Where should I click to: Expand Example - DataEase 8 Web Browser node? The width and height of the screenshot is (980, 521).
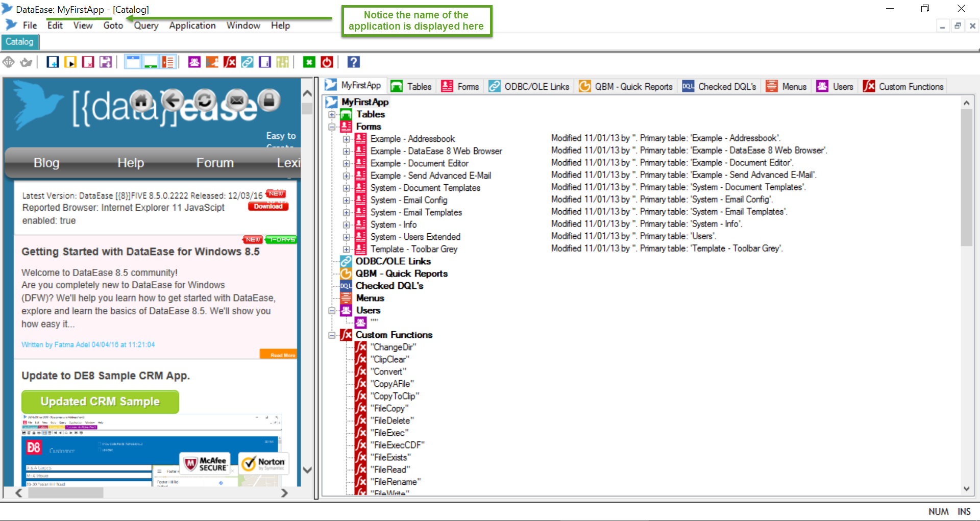(x=346, y=151)
